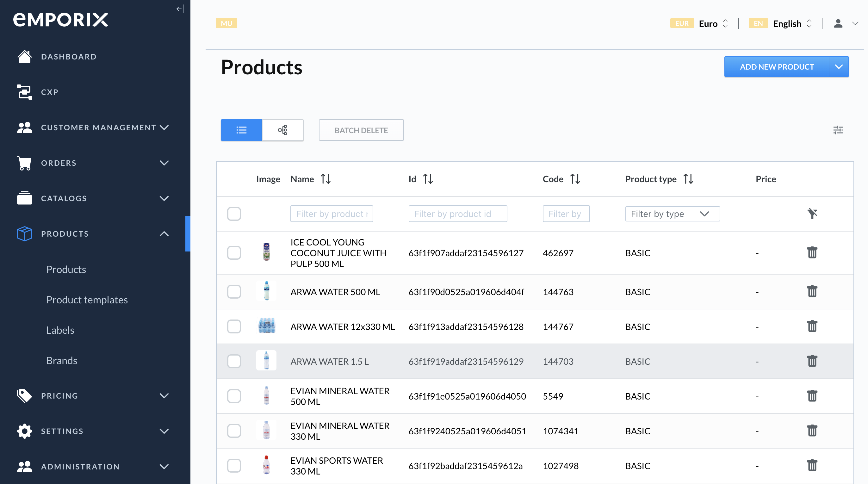Select Labels under PRODUCTS menu

pyautogui.click(x=59, y=330)
